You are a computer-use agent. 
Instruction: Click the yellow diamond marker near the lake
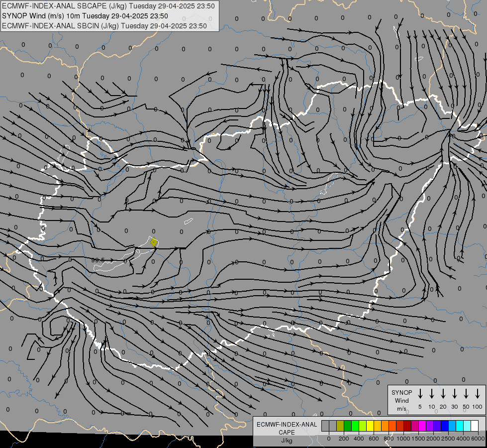[x=154, y=242]
